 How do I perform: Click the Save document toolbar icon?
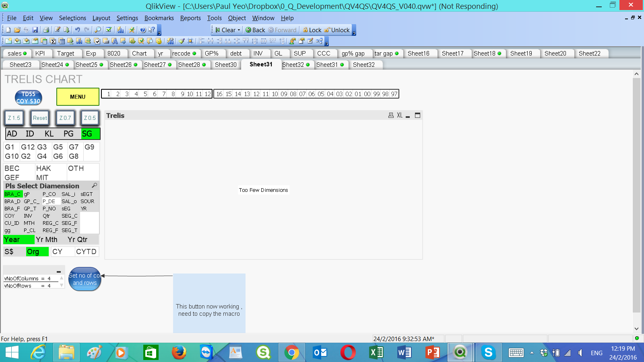point(35,30)
